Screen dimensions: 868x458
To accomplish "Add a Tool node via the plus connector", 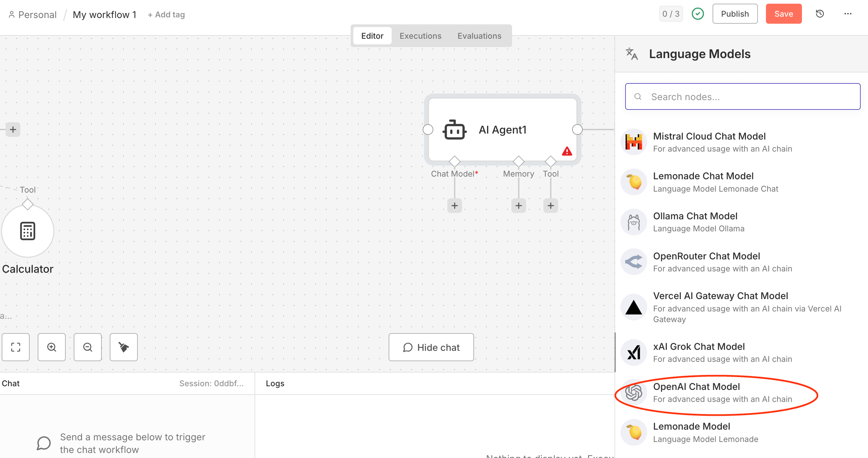I will [550, 205].
